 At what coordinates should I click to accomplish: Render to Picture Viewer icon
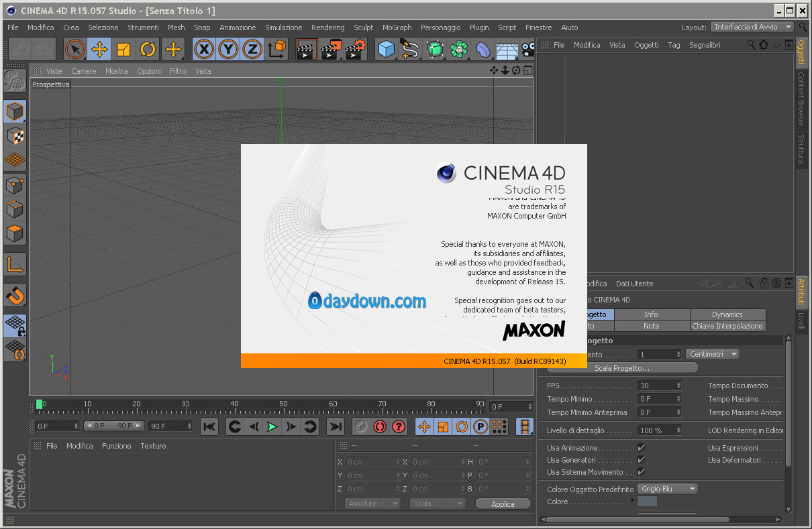pyautogui.click(x=331, y=49)
